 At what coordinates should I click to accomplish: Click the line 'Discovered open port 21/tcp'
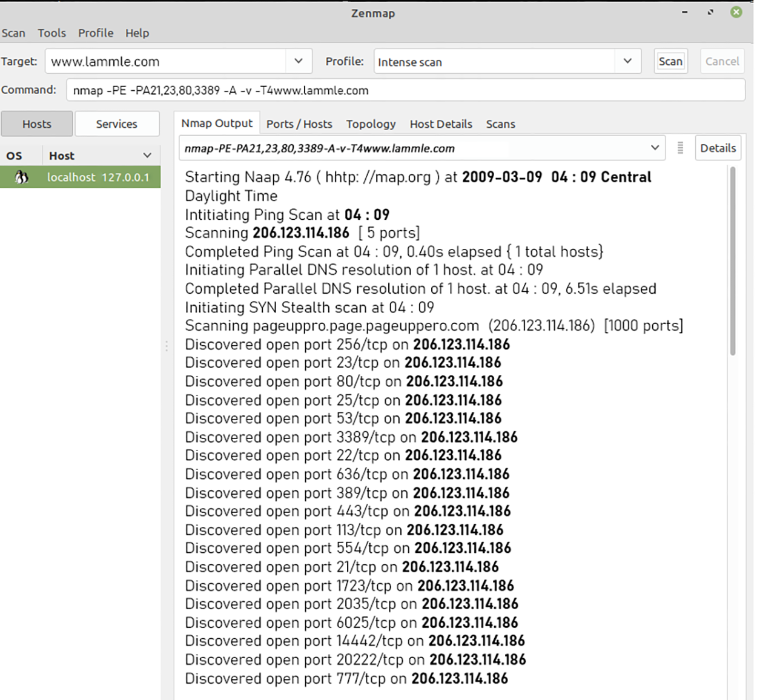[342, 567]
